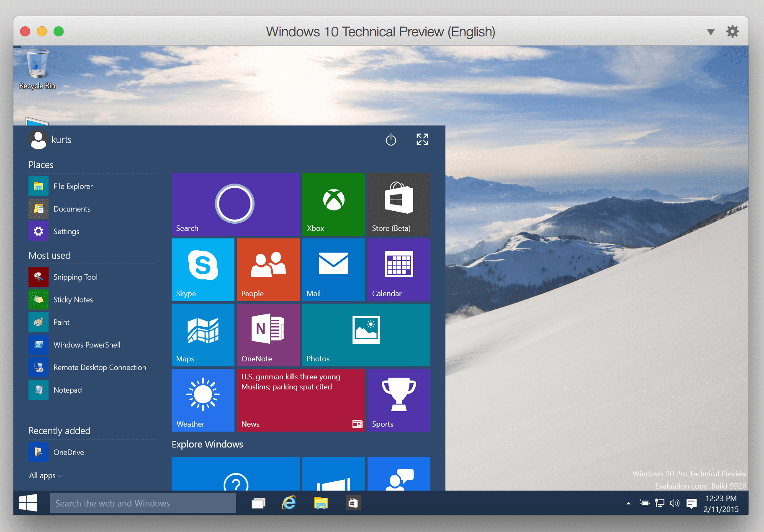Open the People tile
The width and height of the screenshot is (764, 532).
[268, 270]
